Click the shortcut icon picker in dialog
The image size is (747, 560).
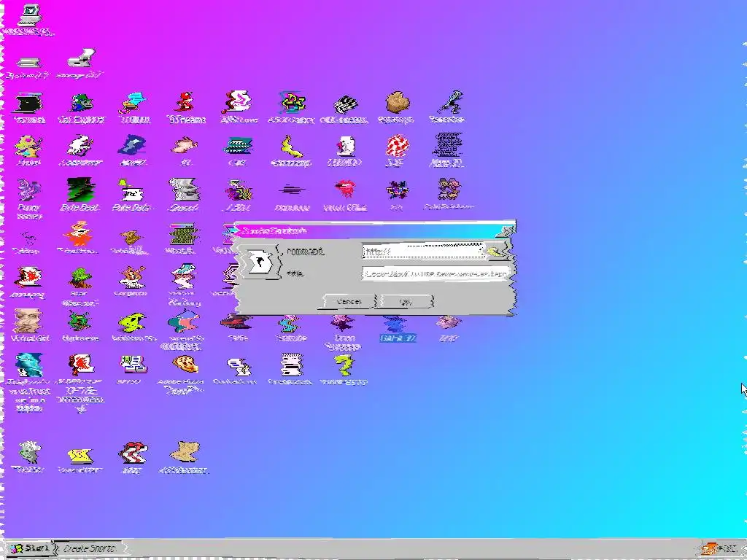[x=260, y=262]
